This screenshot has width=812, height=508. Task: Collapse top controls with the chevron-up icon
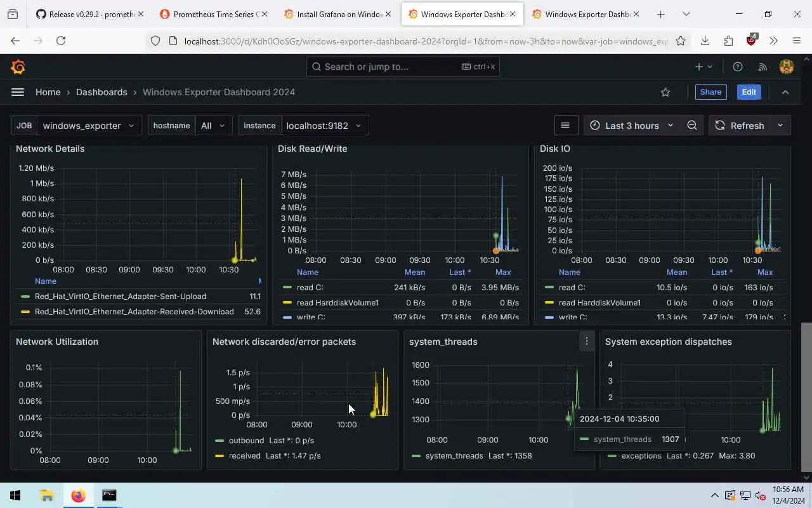(785, 92)
